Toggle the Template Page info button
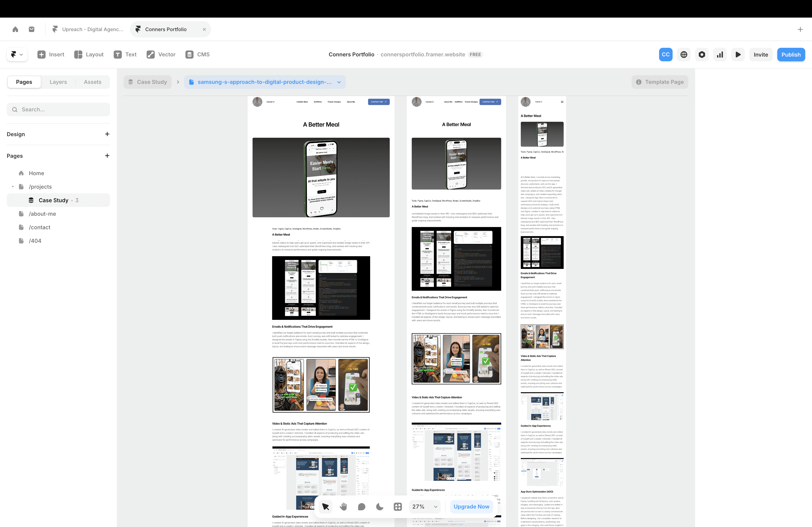The width and height of the screenshot is (812, 527). click(x=660, y=82)
